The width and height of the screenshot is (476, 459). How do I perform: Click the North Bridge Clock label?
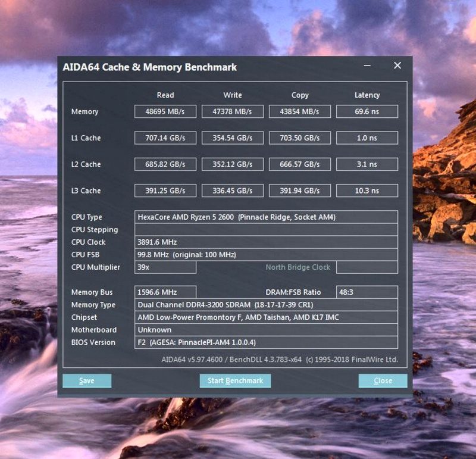(298, 267)
